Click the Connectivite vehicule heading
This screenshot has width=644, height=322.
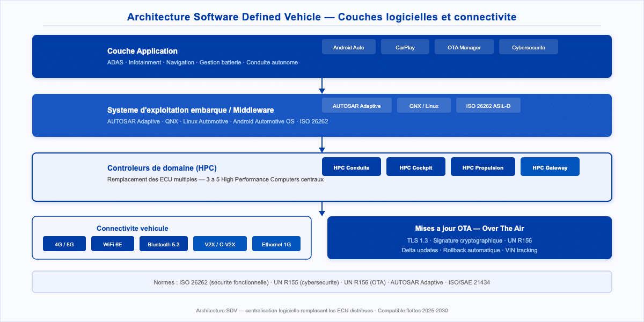(133, 229)
